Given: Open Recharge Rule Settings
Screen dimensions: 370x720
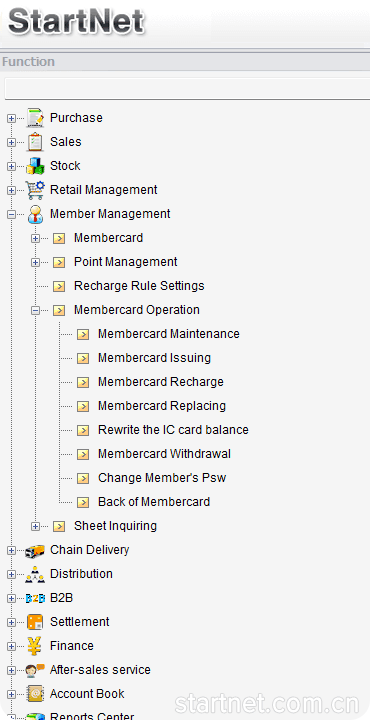Looking at the screenshot, I should coord(139,286).
